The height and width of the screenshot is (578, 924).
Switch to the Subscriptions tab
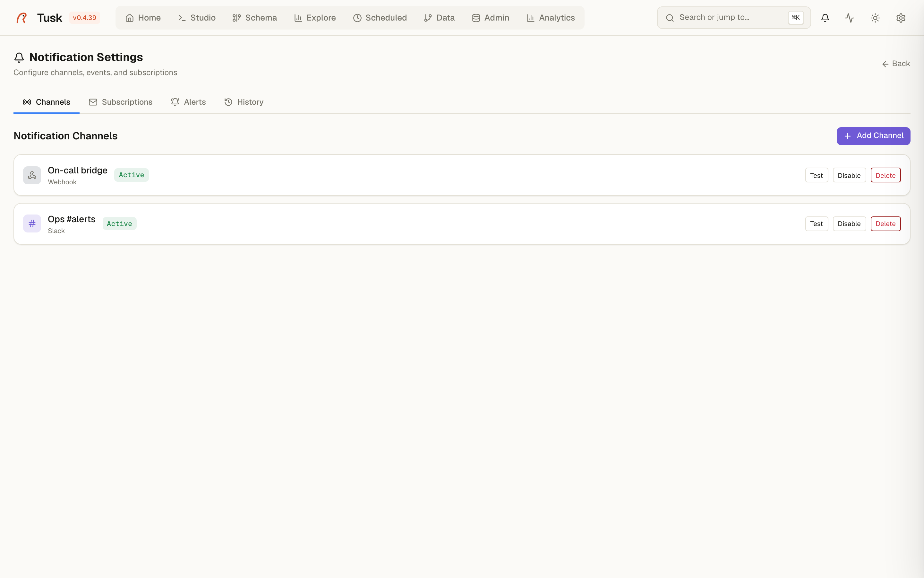pos(121,102)
